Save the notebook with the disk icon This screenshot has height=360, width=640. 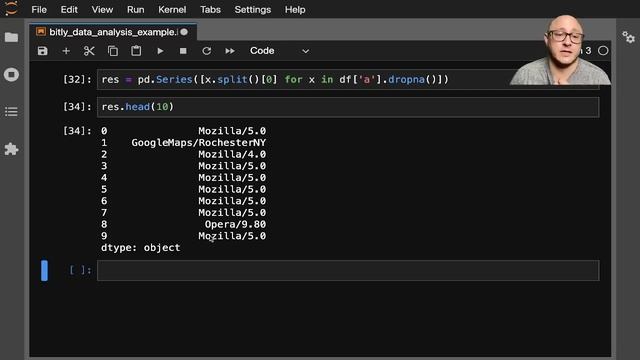pyautogui.click(x=42, y=51)
